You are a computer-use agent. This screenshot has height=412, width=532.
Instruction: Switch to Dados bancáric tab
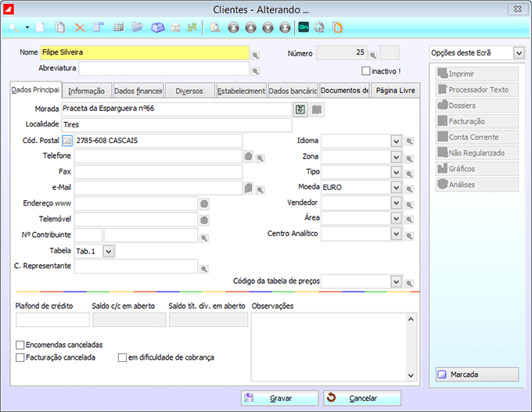pos(293,91)
